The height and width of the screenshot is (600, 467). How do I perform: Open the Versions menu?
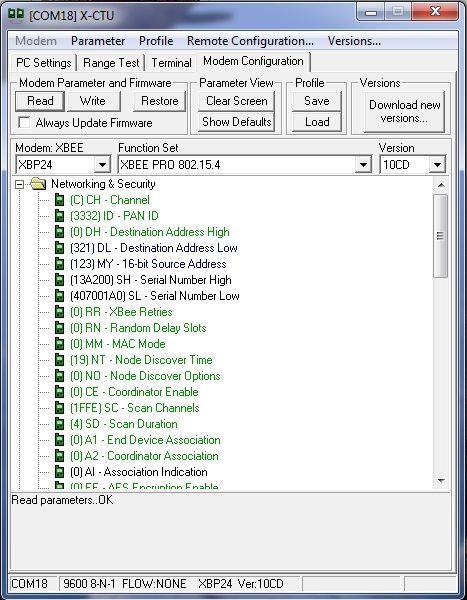(x=354, y=41)
